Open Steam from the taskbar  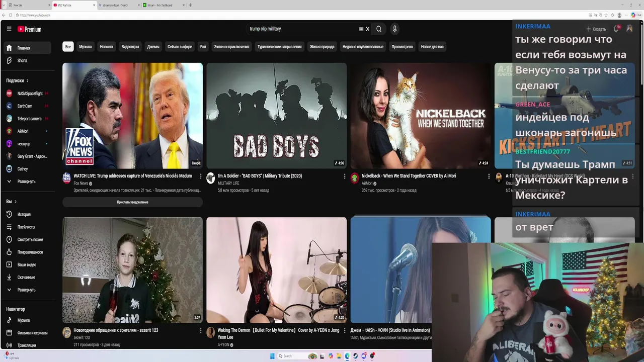pos(355,356)
